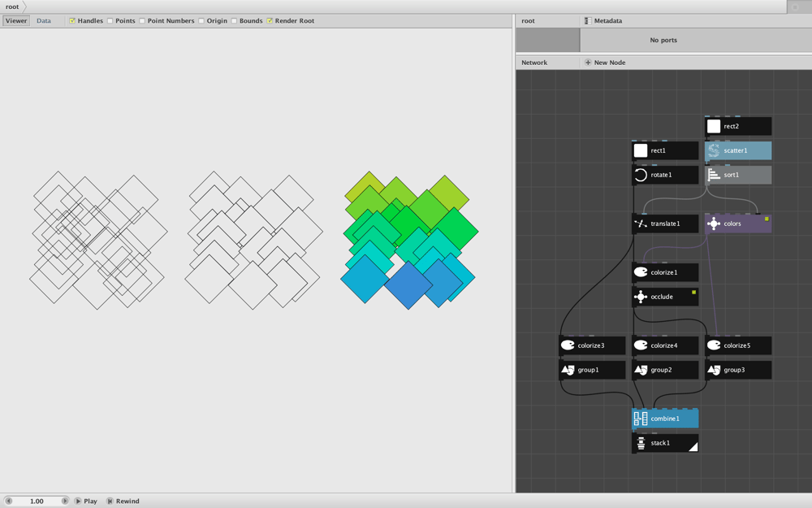
Task: Open Metadata for root
Action: point(603,21)
